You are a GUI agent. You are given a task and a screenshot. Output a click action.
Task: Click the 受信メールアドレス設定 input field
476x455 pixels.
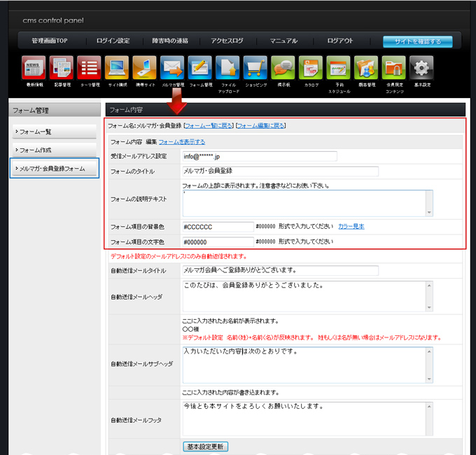point(259,156)
